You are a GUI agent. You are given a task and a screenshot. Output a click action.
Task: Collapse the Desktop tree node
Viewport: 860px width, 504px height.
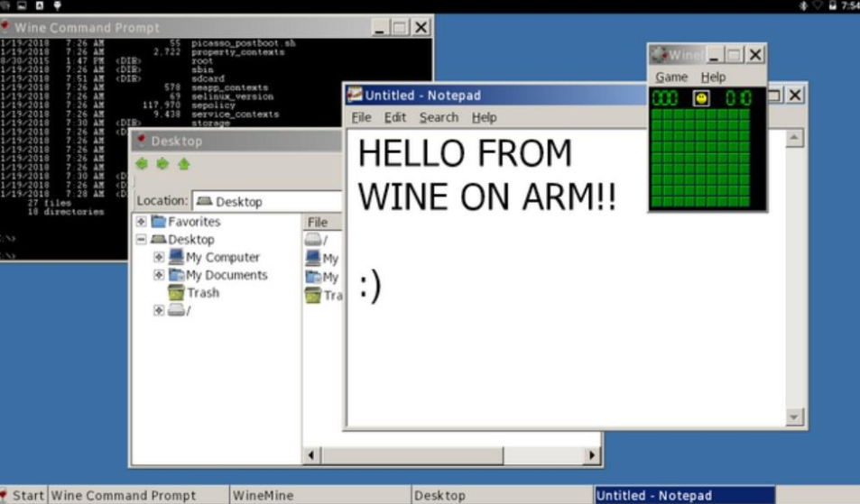coord(141,239)
